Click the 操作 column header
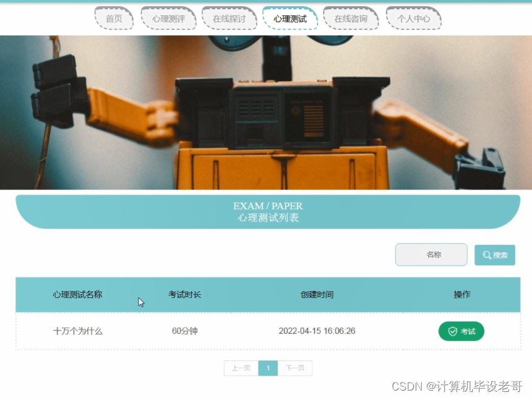 (x=461, y=295)
